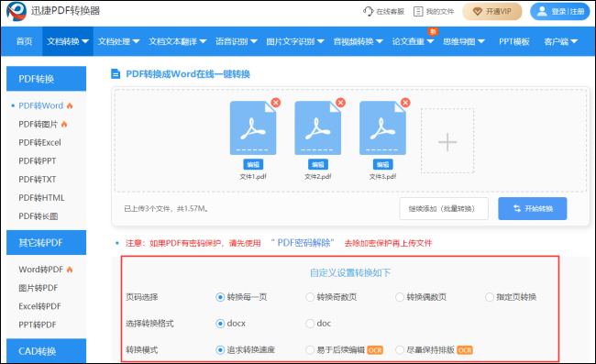596x364 pixels.
Task: Click 继续添加(批量转换) button
Action: (x=444, y=209)
